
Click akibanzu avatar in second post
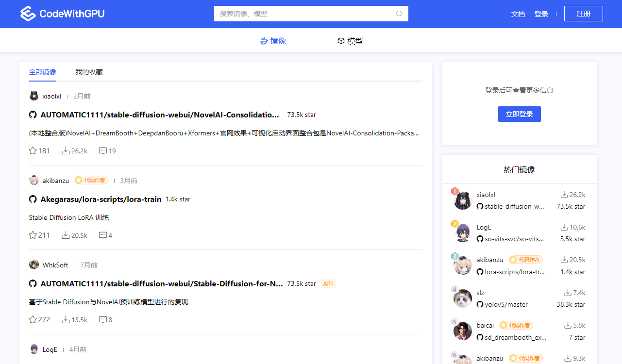click(x=34, y=180)
